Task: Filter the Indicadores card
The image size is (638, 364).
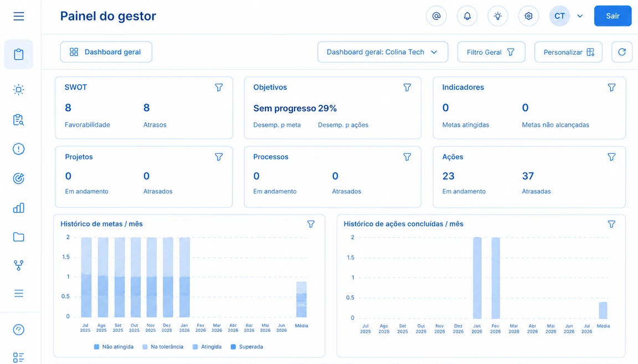Action: click(x=611, y=87)
